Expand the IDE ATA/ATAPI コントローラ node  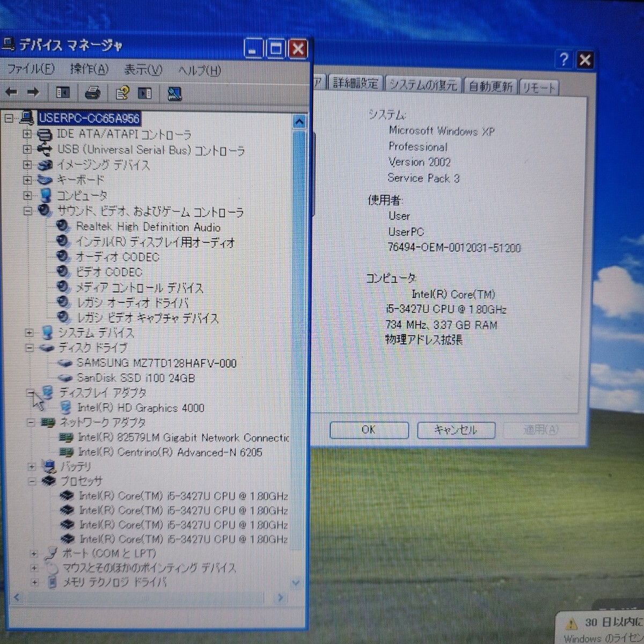pos(27,134)
